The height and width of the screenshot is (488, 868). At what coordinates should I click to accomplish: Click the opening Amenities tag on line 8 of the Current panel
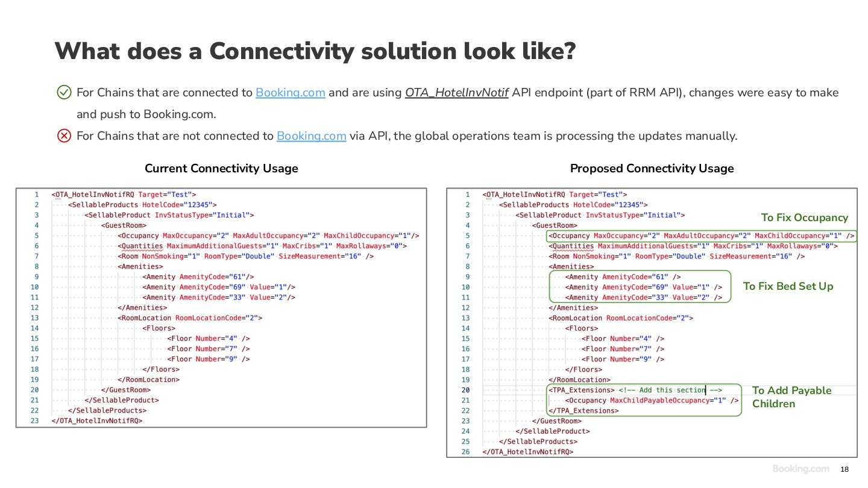point(140,266)
